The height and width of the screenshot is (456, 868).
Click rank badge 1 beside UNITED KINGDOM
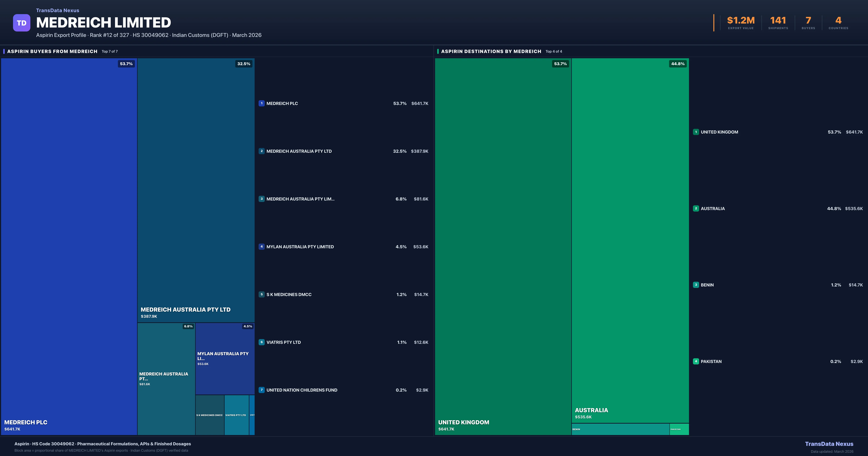click(696, 132)
